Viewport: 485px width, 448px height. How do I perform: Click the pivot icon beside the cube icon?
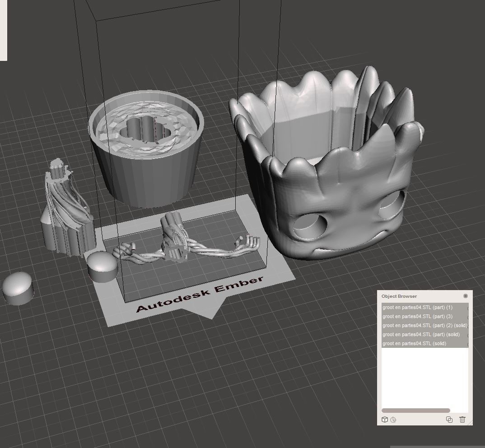(x=393, y=420)
